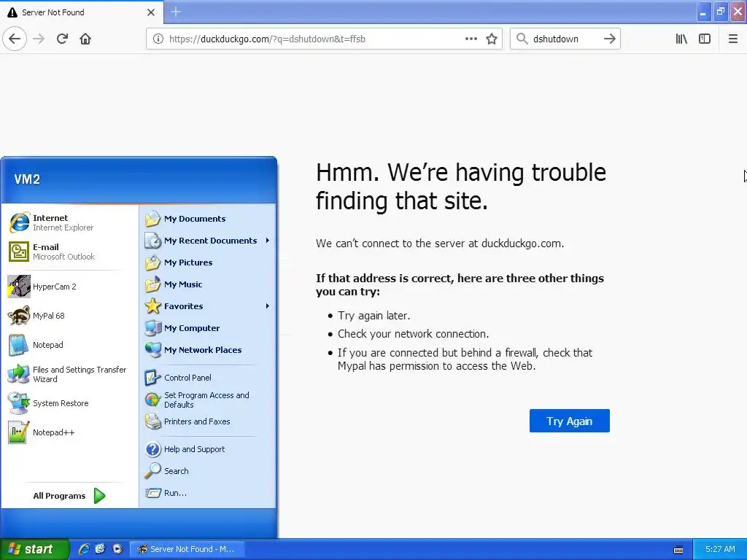The height and width of the screenshot is (560, 747).
Task: Toggle the browser sidebar
Action: [x=704, y=39]
